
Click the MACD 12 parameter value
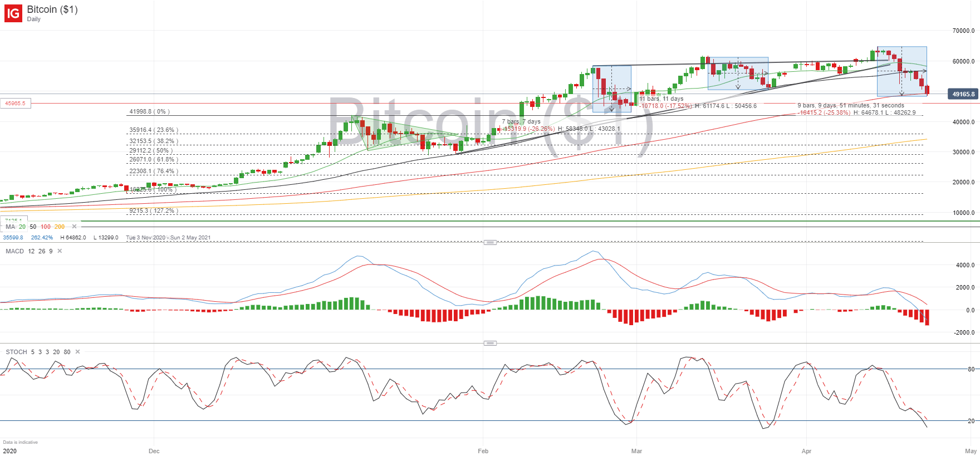pos(31,251)
